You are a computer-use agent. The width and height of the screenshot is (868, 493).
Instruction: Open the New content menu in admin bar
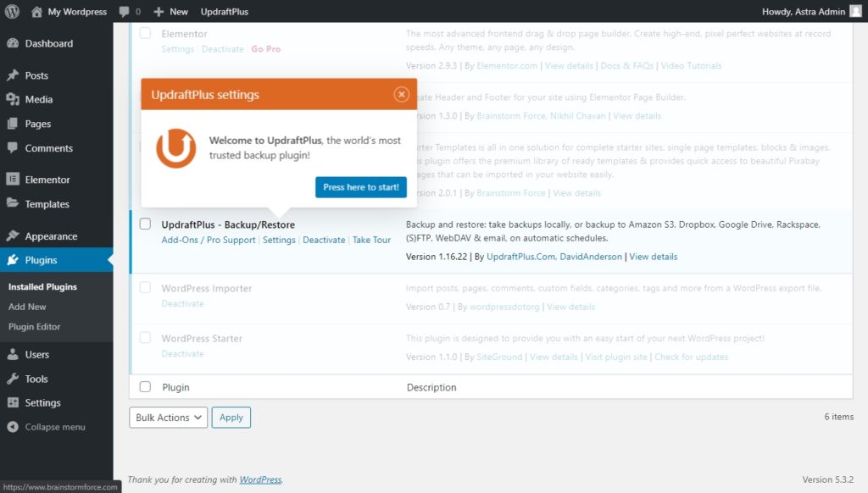(x=170, y=11)
